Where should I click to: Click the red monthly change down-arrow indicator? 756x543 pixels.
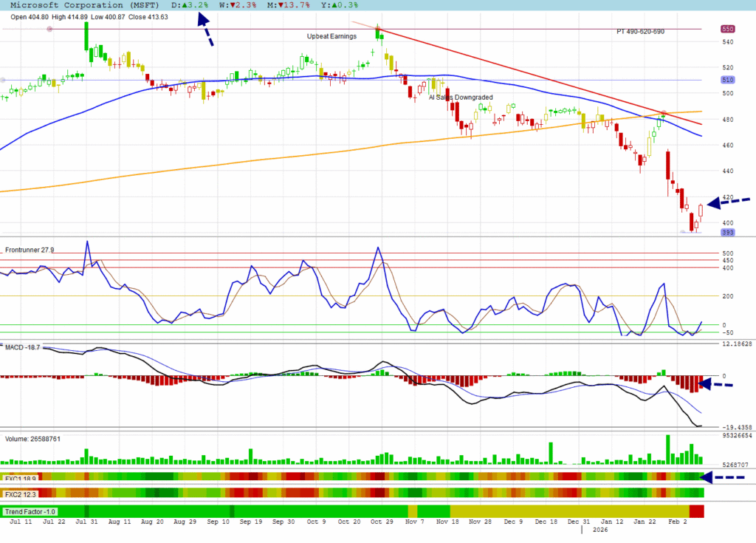click(x=281, y=5)
